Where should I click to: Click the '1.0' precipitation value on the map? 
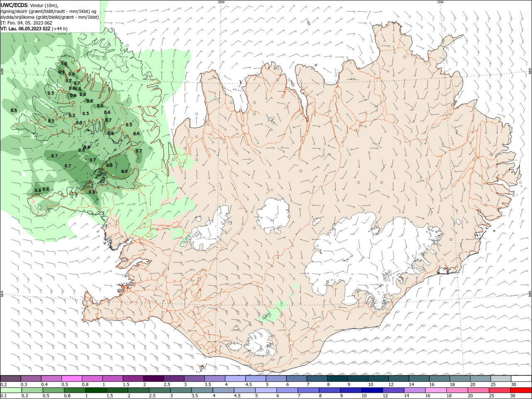pos(64,64)
